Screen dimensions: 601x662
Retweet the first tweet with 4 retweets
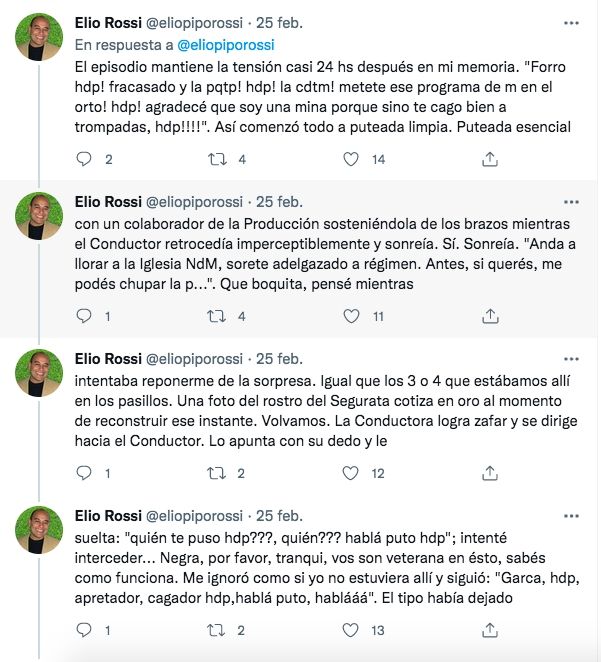pyautogui.click(x=217, y=159)
